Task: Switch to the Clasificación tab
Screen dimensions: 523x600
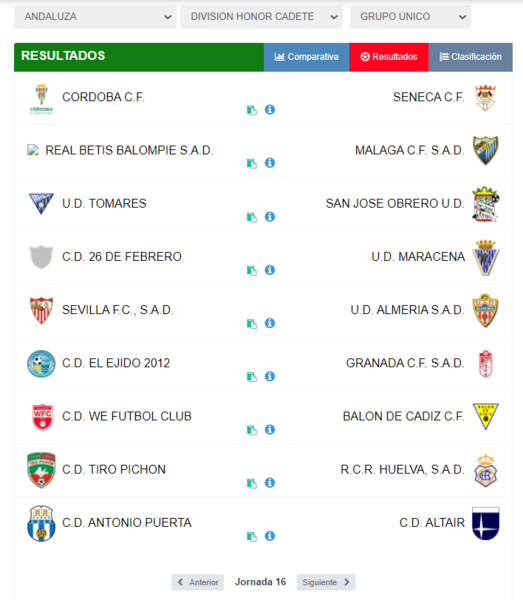Action: pos(471,57)
